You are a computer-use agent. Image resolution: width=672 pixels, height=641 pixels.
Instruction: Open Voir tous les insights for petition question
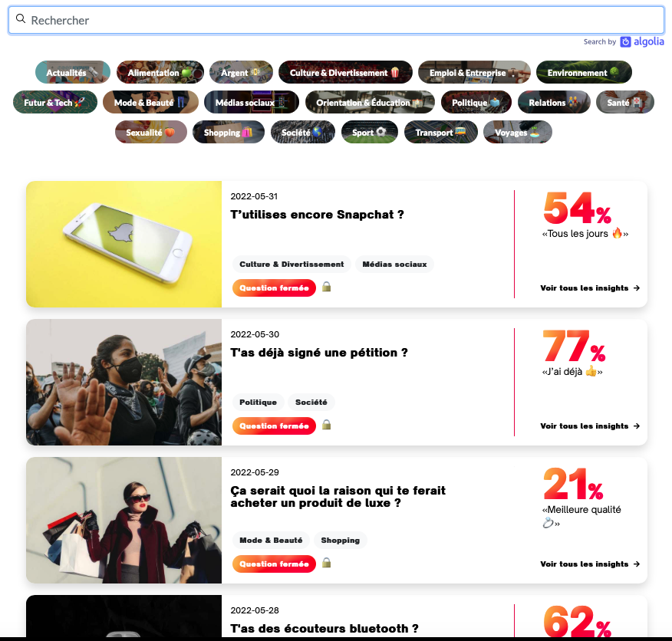[x=590, y=426]
